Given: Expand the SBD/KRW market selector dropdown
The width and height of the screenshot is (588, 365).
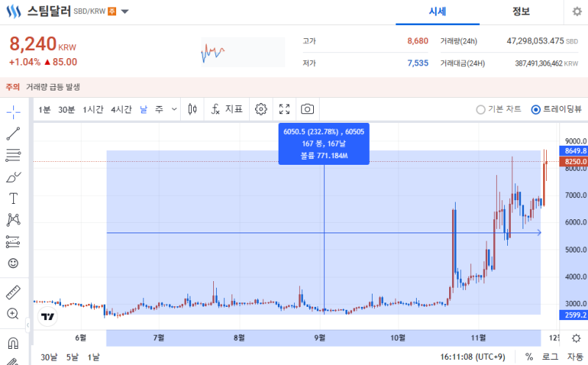Looking at the screenshot, I should (125, 12).
